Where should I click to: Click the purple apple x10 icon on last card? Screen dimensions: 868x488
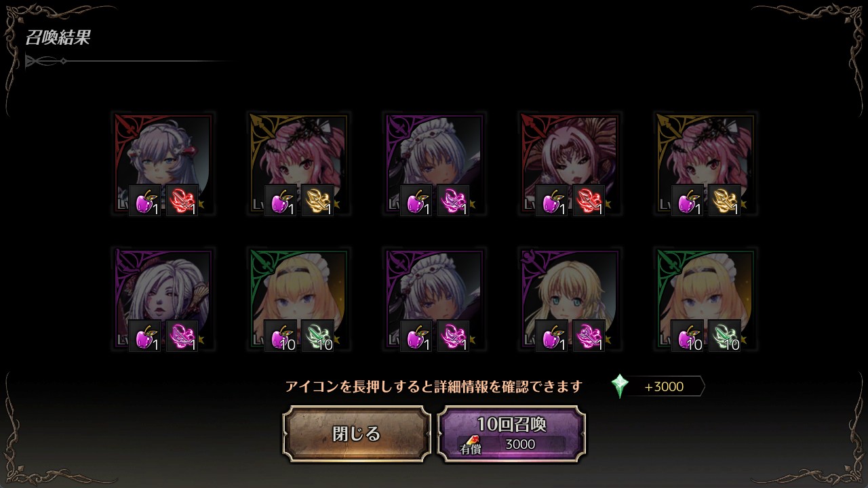pyautogui.click(x=688, y=336)
